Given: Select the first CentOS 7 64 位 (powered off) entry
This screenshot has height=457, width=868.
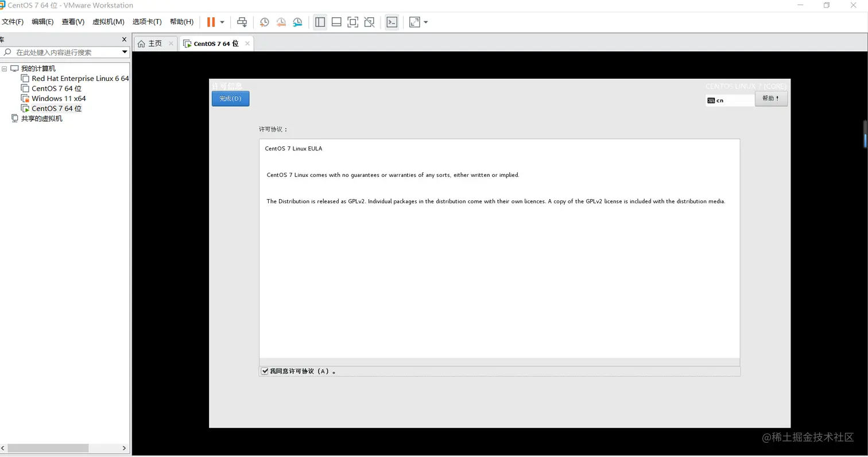Looking at the screenshot, I should click(56, 88).
